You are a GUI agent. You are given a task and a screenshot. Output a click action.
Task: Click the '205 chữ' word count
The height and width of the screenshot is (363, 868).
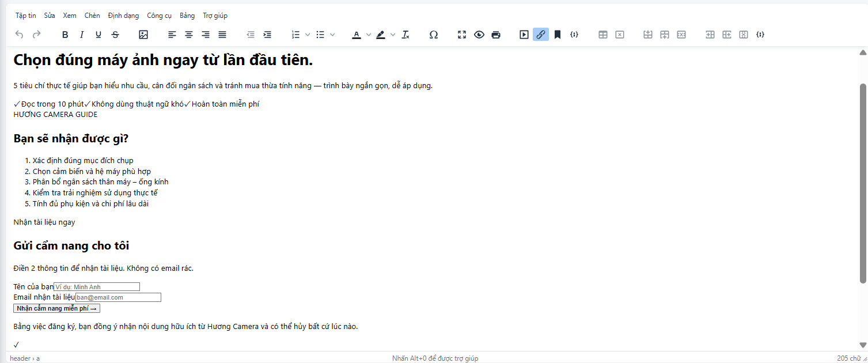tap(849, 358)
